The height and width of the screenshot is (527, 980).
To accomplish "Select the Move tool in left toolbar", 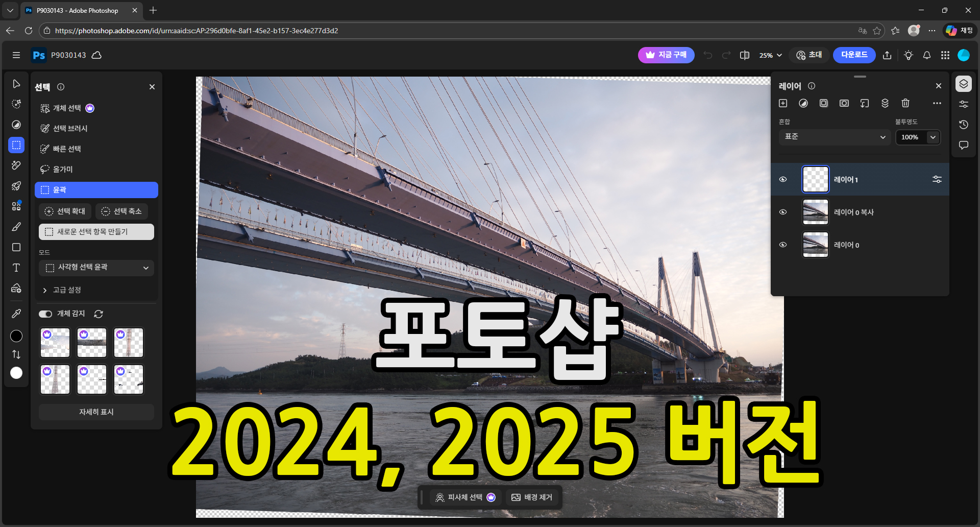I will [16, 84].
